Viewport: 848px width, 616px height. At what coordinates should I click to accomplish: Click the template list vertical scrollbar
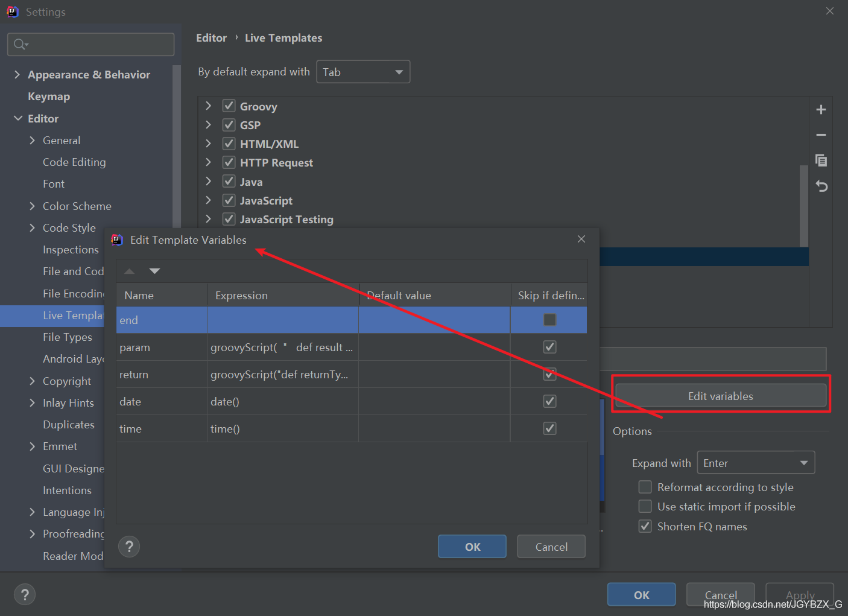click(x=803, y=205)
